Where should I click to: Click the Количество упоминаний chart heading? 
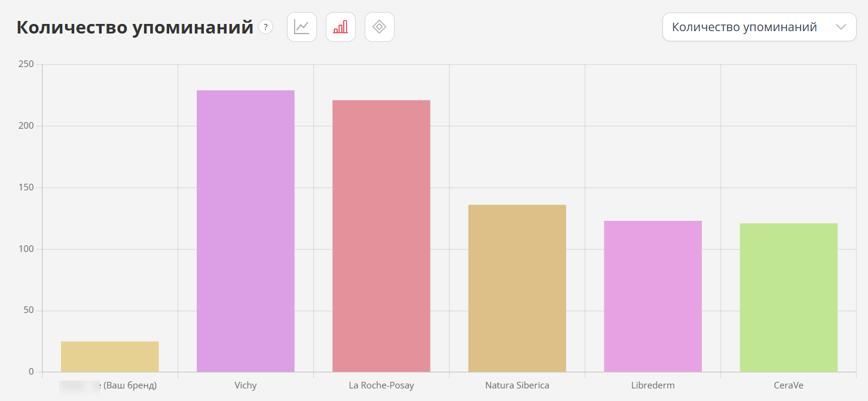(x=135, y=28)
